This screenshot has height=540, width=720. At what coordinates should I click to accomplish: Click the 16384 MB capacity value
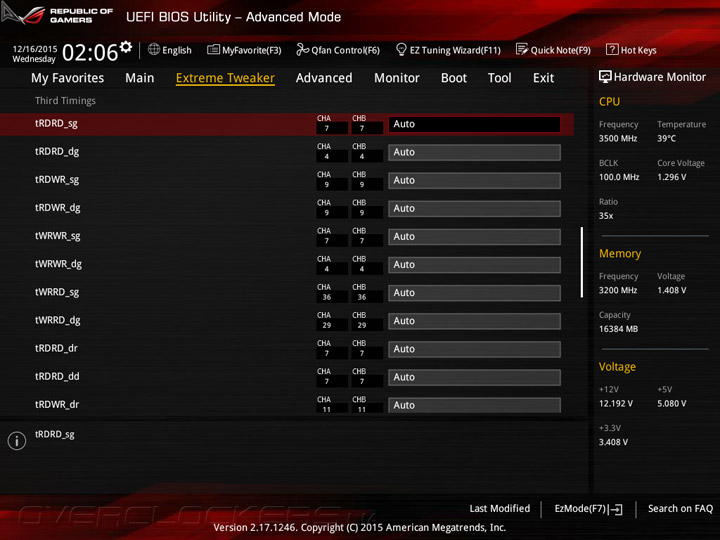(619, 329)
